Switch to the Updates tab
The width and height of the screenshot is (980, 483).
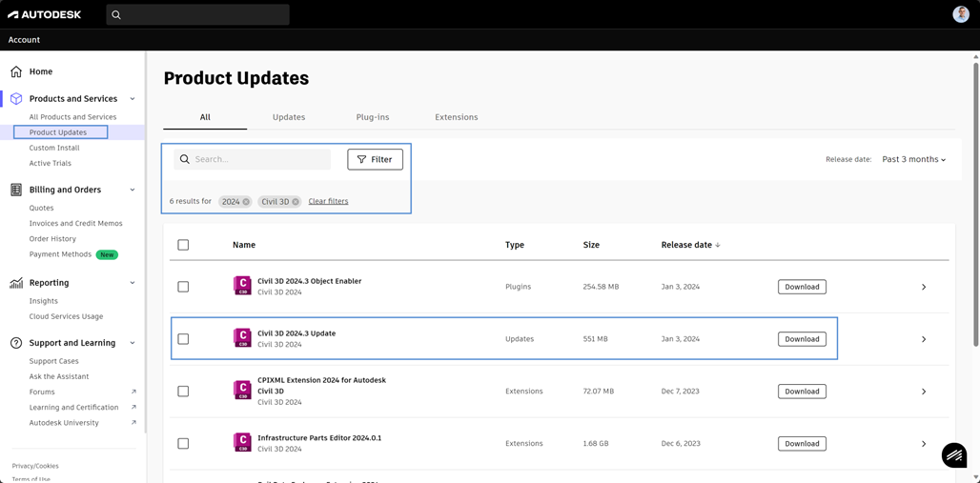(x=289, y=117)
